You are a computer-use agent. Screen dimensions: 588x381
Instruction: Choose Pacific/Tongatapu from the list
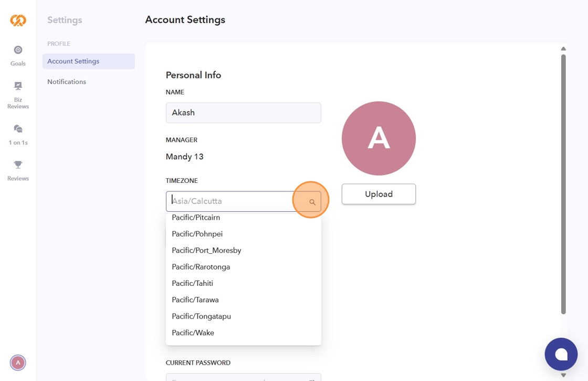click(202, 316)
